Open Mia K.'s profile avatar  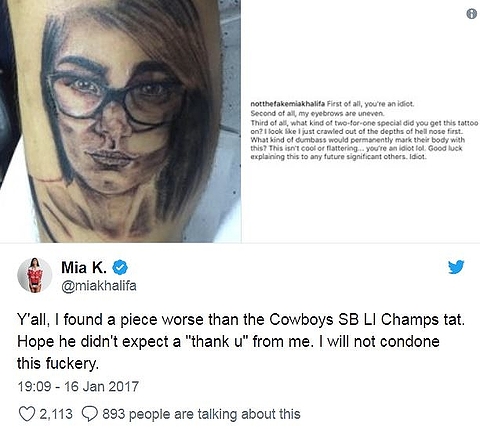(x=35, y=275)
